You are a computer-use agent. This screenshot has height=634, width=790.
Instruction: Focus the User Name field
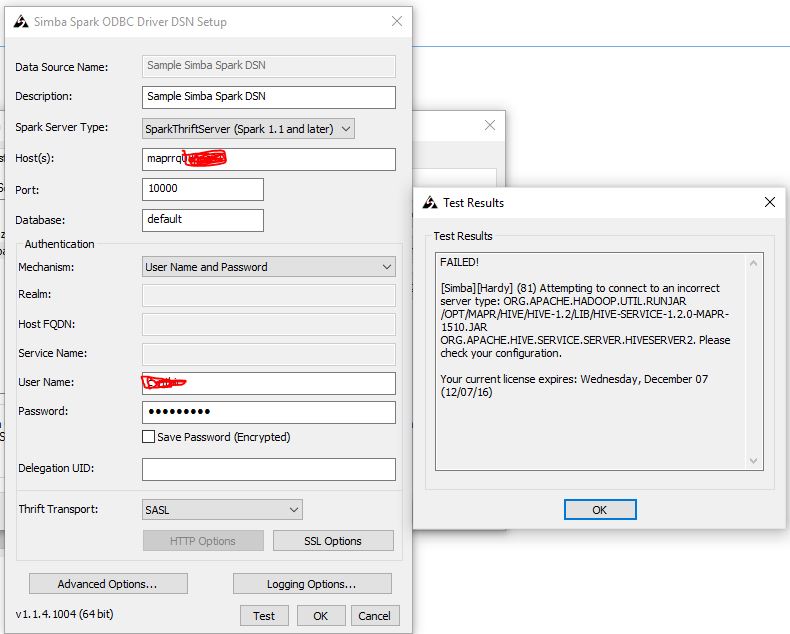pyautogui.click(x=269, y=383)
